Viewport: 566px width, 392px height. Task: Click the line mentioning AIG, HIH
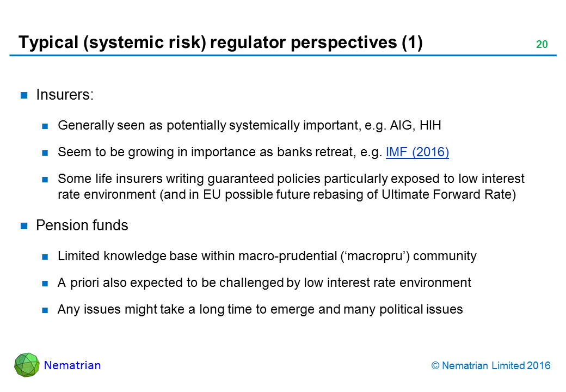[x=249, y=126]
